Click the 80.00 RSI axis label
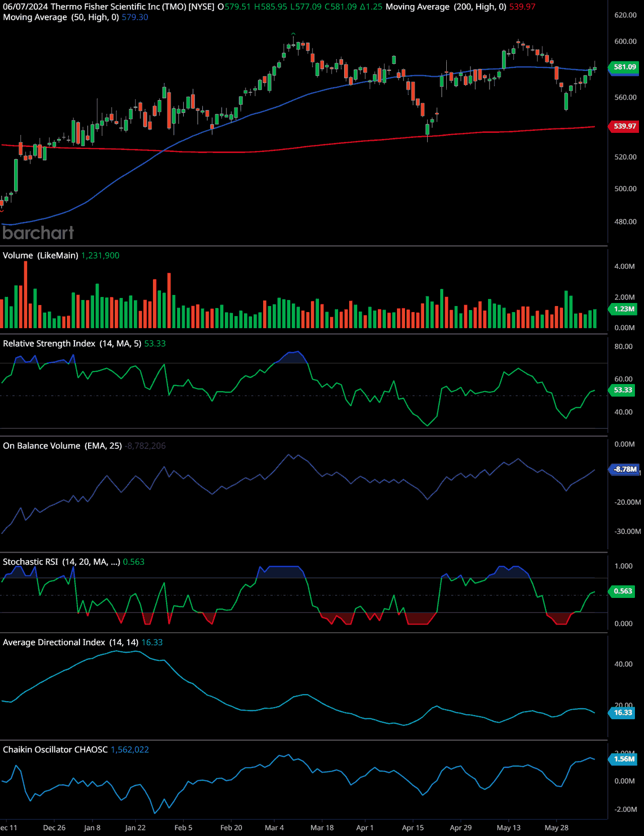644x836 pixels. pyautogui.click(x=623, y=346)
